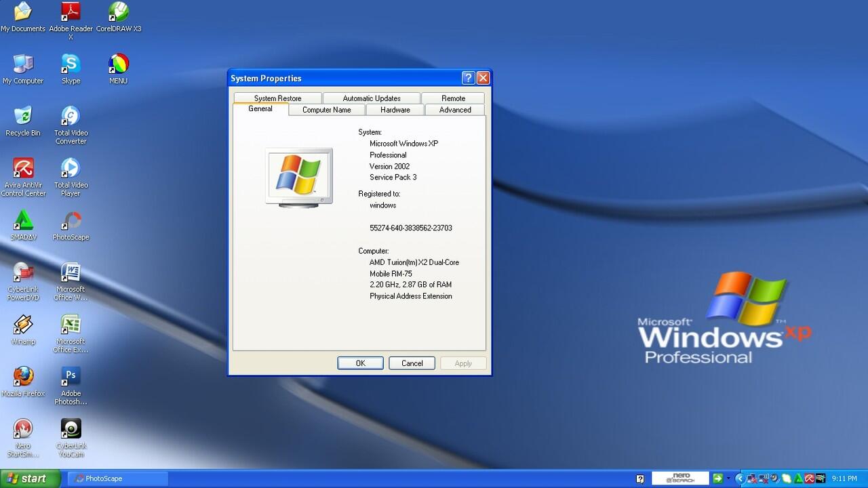Click the language bar help icon
Viewport: 868px width, 488px height.
(640, 479)
